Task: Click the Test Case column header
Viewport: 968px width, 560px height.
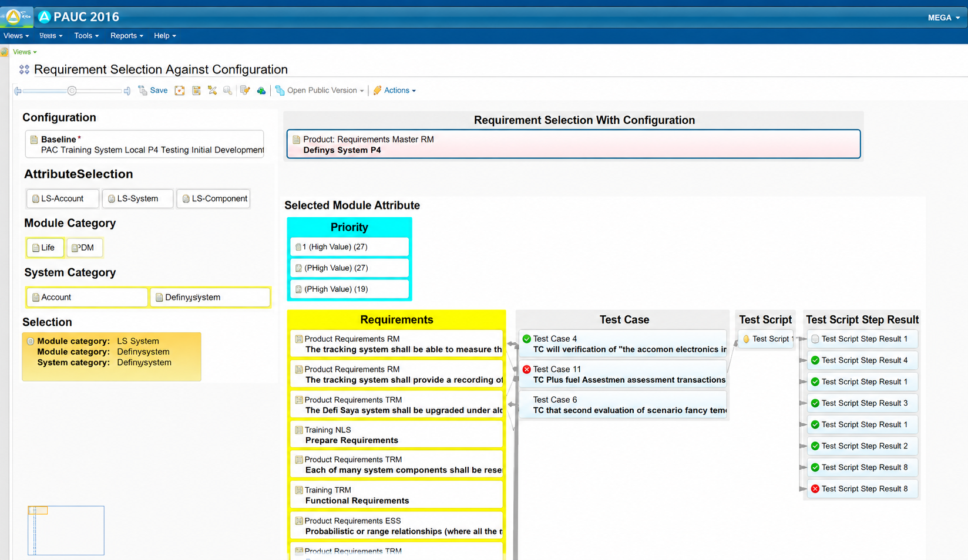Action: tap(624, 320)
